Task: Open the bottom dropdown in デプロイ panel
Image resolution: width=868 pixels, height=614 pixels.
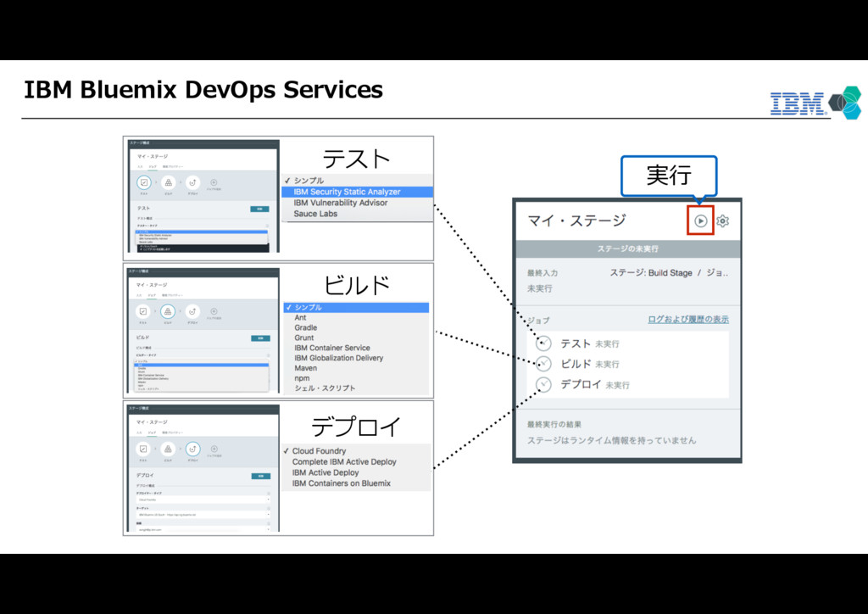Action: [203, 529]
